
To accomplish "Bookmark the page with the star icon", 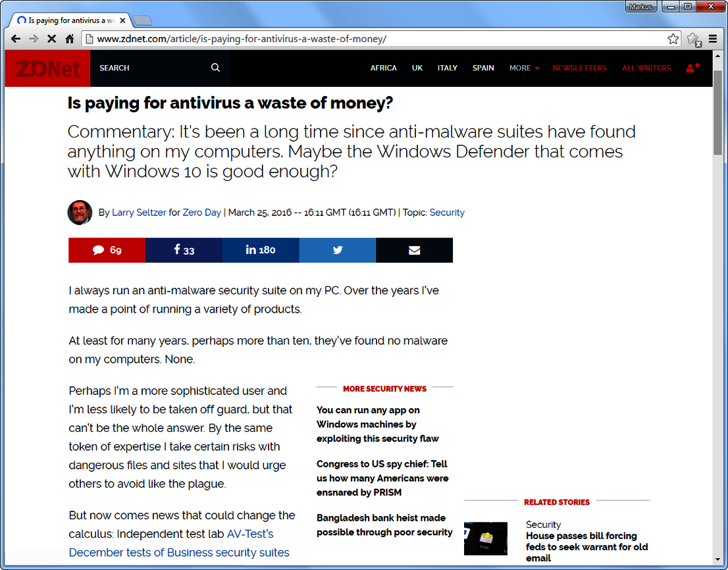I will [673, 39].
